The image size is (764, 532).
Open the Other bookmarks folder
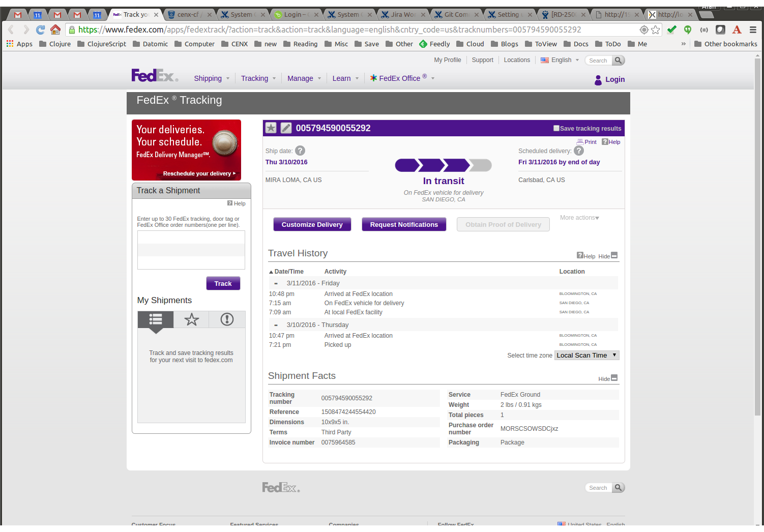726,44
